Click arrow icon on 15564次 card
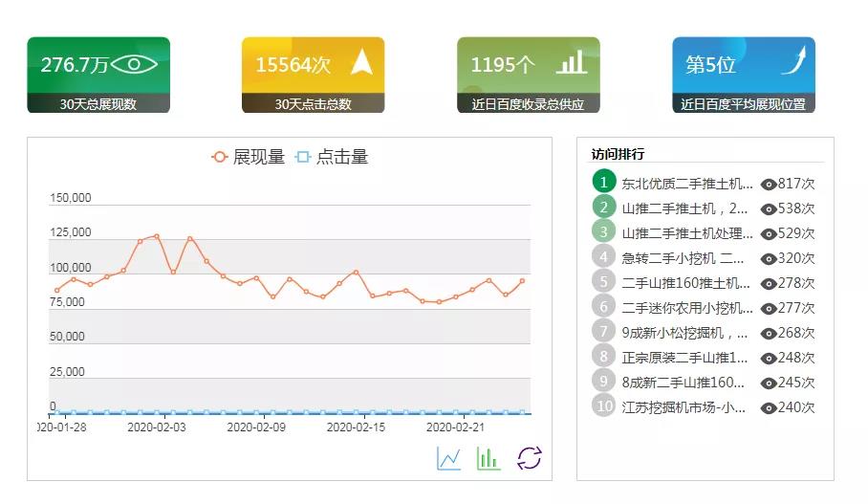The image size is (868, 504). pyautogui.click(x=361, y=62)
